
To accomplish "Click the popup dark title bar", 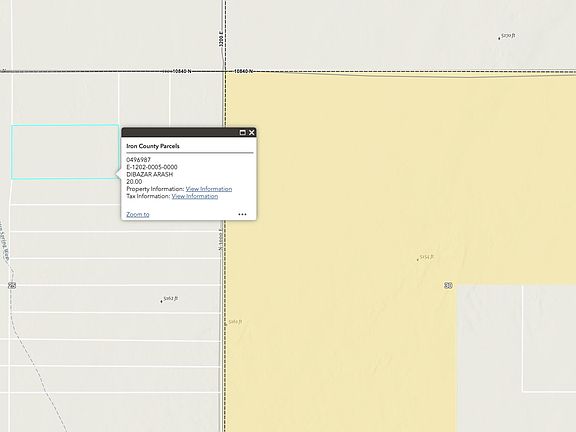I will tap(180, 133).
